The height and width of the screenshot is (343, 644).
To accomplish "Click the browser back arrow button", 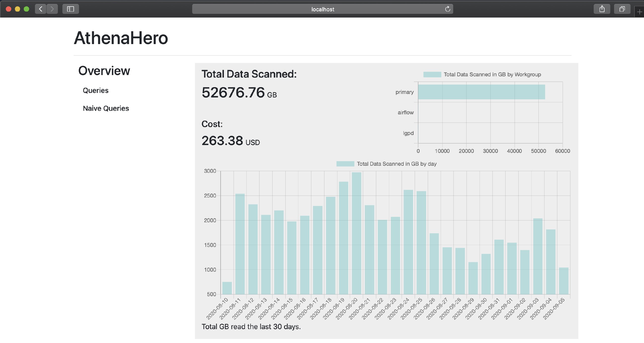I will tap(41, 9).
